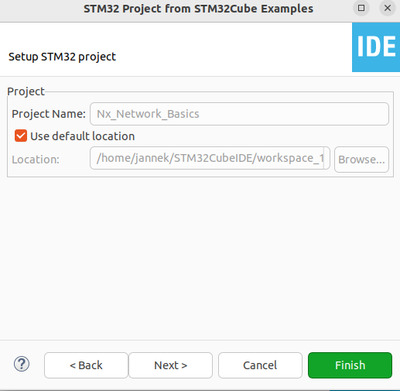Open help via the question mark icon
Image resolution: width=400 pixels, height=391 pixels.
tap(22, 364)
